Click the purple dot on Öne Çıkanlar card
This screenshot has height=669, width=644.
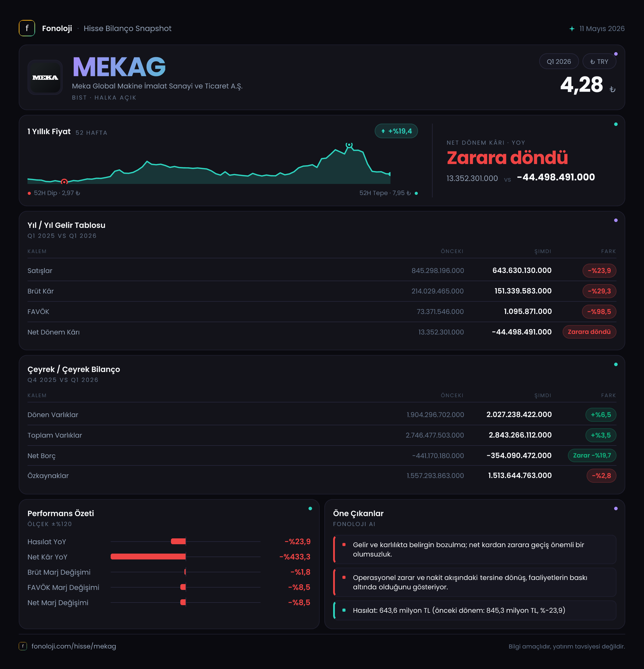coord(616,508)
